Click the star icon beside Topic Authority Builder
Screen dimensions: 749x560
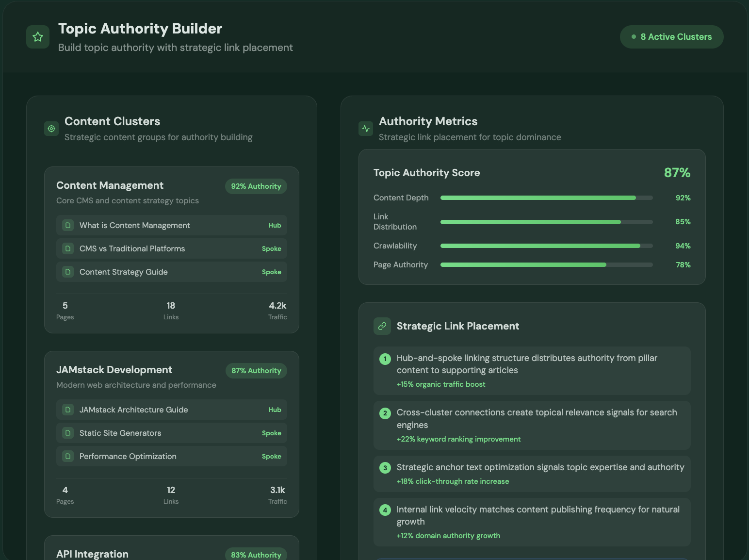click(38, 37)
